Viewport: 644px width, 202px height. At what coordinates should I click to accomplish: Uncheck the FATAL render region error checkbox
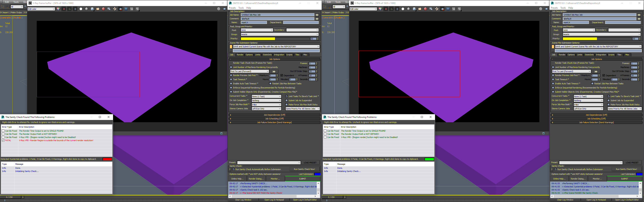coord(3,140)
